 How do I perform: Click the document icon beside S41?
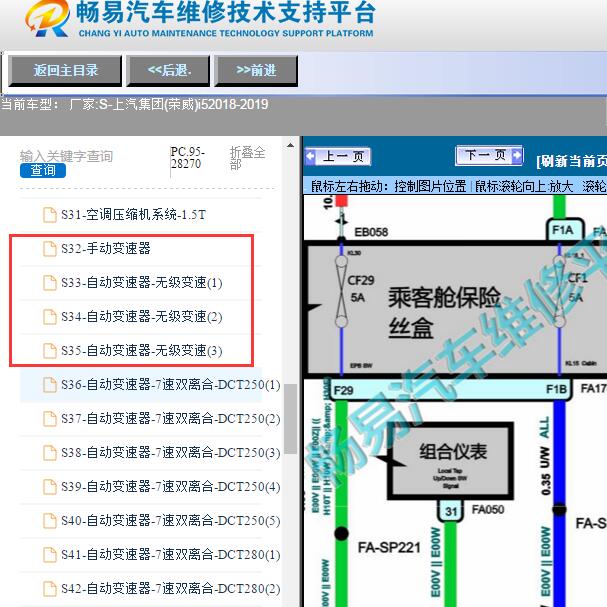[x=50, y=555]
